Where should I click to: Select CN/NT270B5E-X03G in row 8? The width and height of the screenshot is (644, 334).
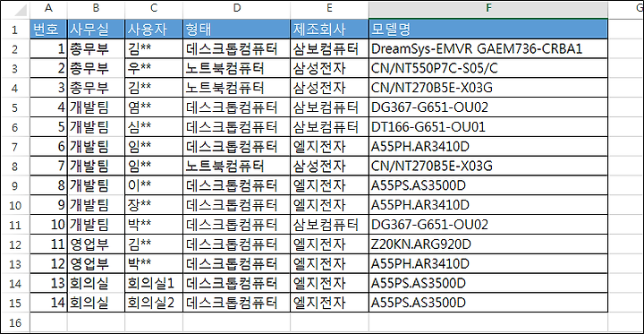coord(488,167)
